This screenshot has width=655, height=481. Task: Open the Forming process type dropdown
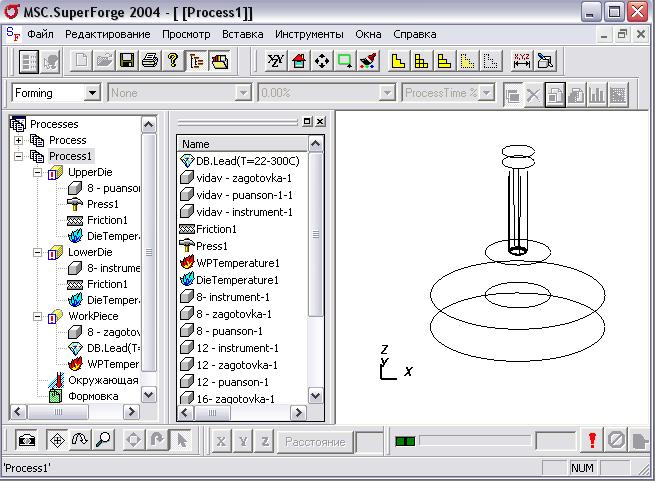(92, 93)
